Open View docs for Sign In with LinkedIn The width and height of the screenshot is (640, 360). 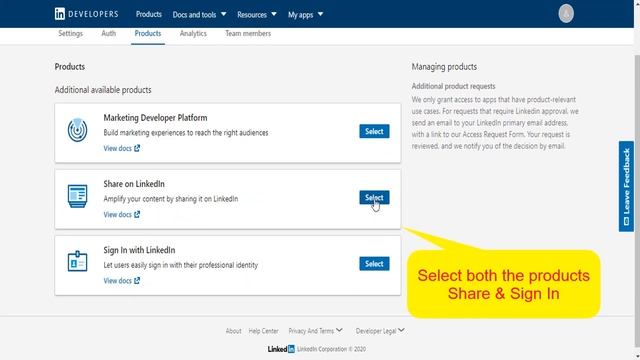pyautogui.click(x=122, y=280)
